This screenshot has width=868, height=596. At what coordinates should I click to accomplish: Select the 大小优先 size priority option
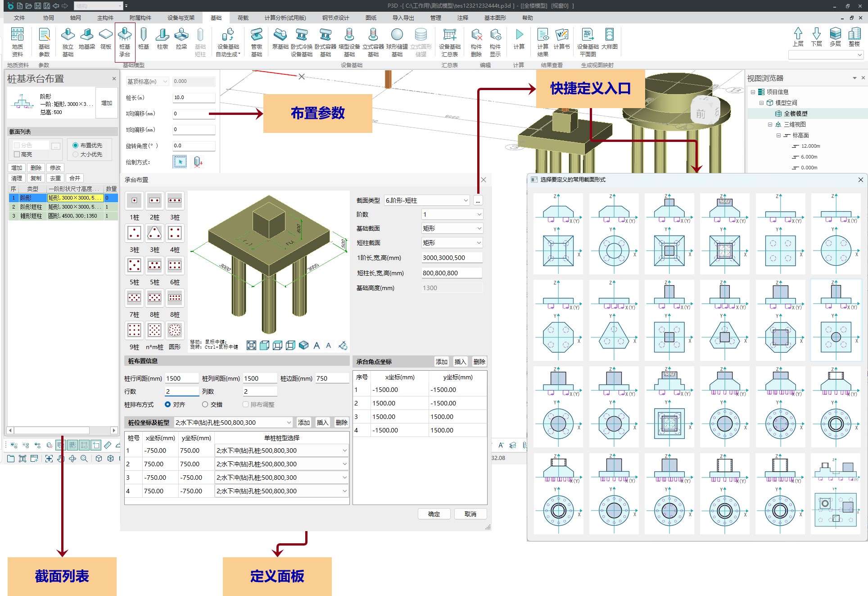click(76, 155)
